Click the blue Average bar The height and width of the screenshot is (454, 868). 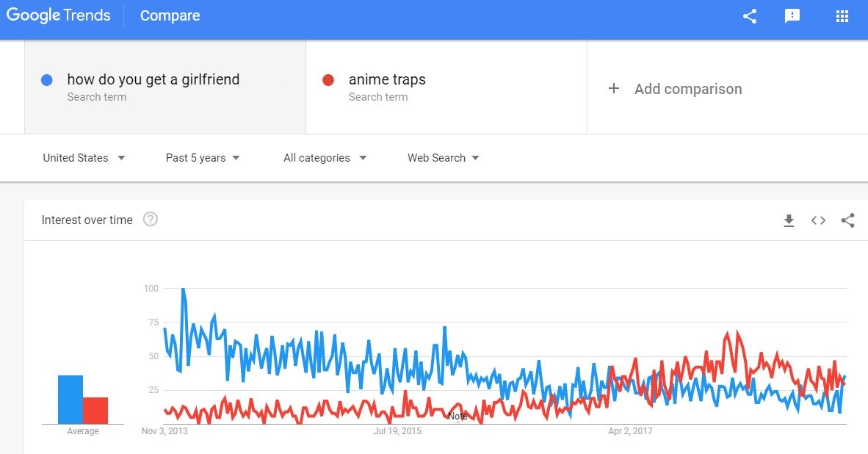[70, 399]
